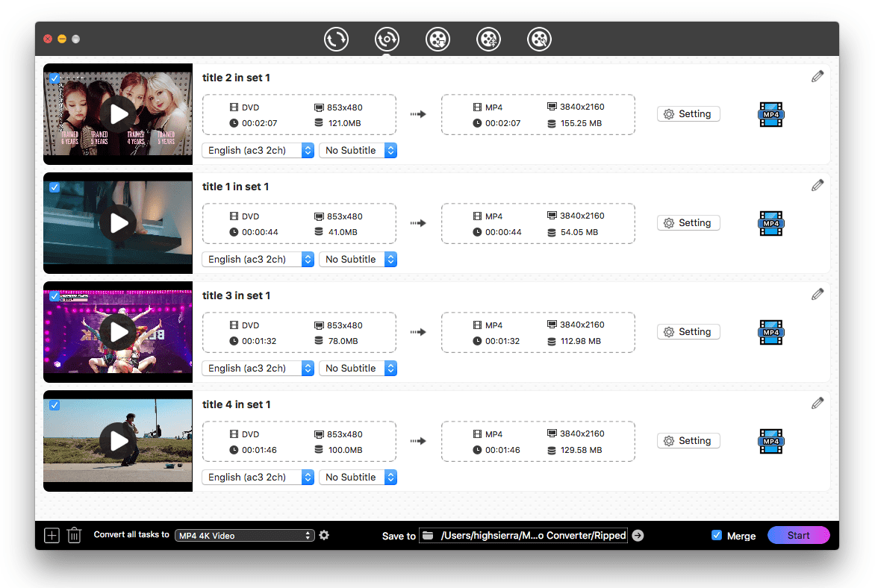
Task: Open the Convert tab with circular arrows
Action: coord(336,39)
